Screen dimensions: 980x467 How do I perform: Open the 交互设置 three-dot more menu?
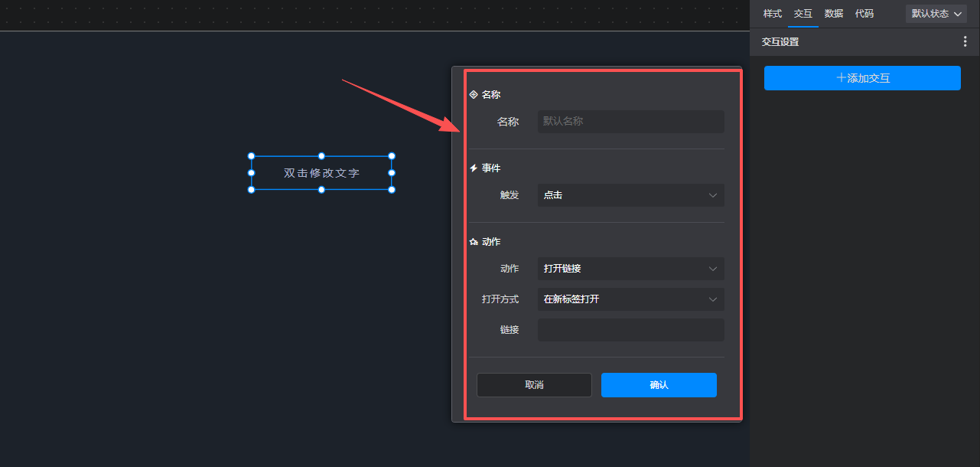click(965, 42)
